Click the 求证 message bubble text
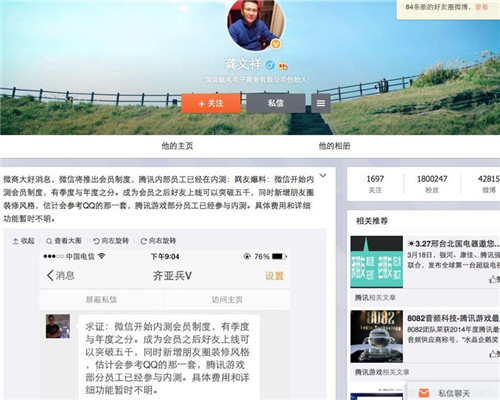 (x=167, y=358)
